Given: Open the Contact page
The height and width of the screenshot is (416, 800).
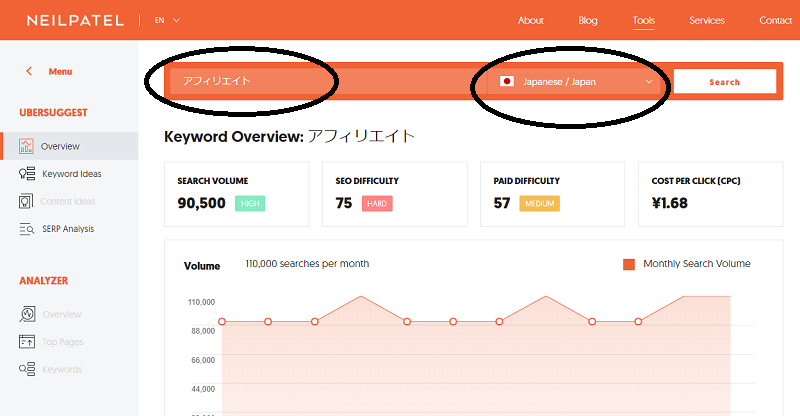Looking at the screenshot, I should [776, 20].
